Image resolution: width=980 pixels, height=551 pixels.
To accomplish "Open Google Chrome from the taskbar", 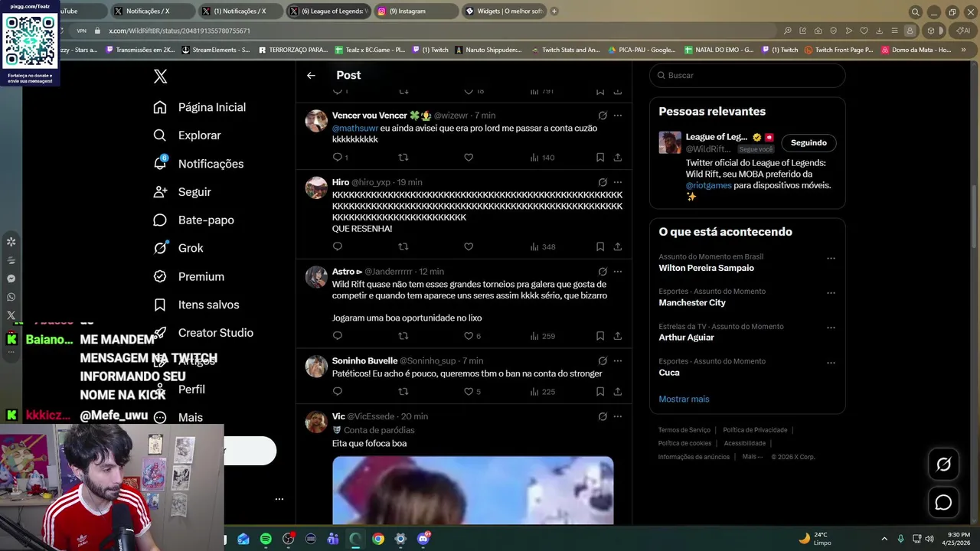I will point(378,539).
